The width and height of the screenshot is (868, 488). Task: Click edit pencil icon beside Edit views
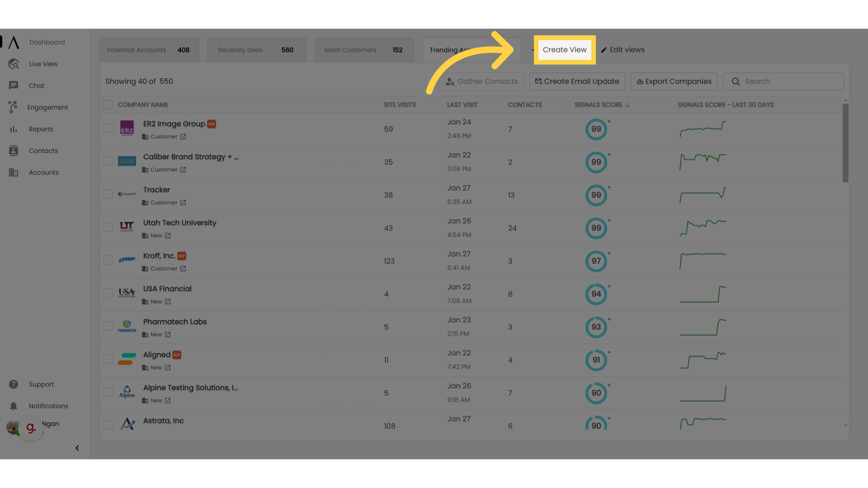pos(604,50)
